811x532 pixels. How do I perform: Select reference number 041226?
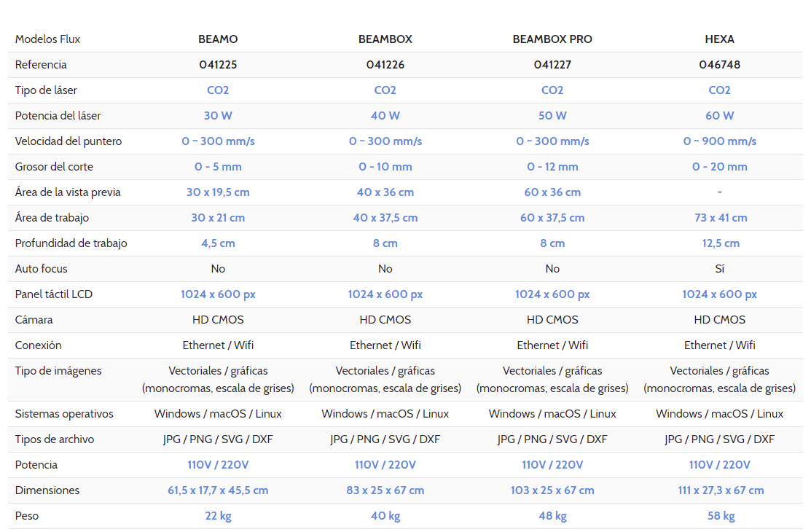click(x=385, y=65)
